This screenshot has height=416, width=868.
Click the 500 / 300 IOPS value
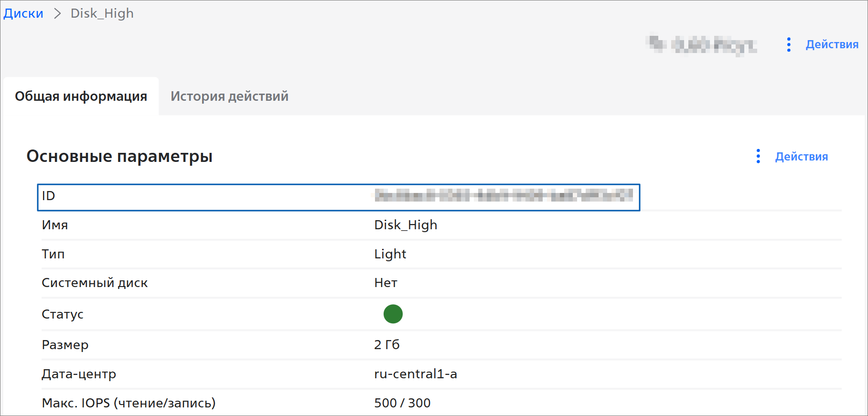(x=402, y=403)
